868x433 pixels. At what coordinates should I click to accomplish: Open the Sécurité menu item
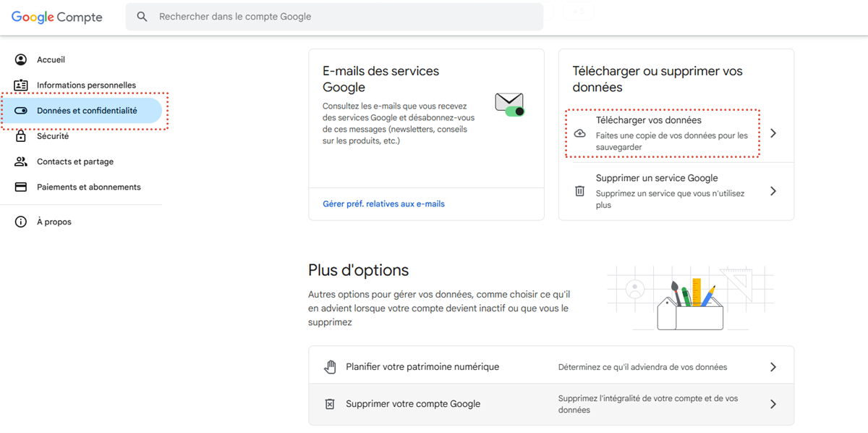coord(53,136)
